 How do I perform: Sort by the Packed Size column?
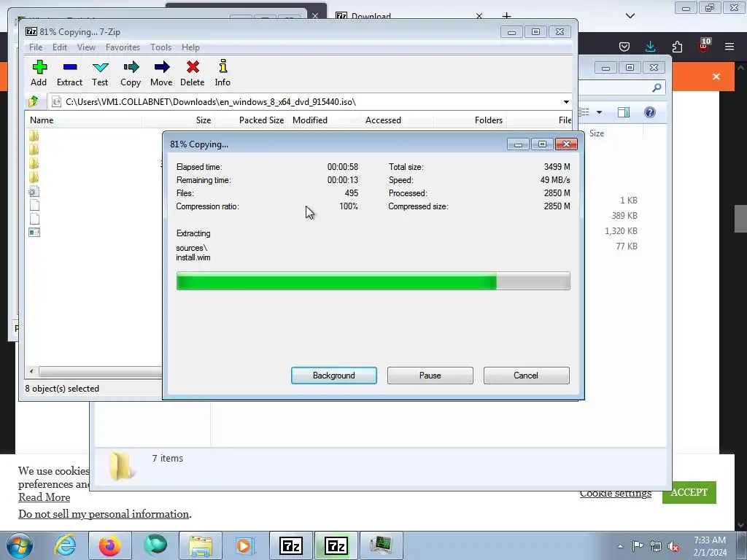[x=252, y=120]
